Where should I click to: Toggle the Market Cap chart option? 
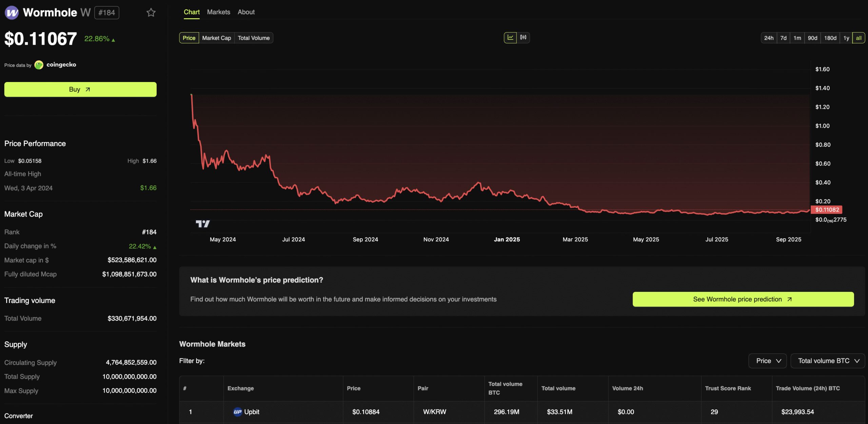pyautogui.click(x=216, y=38)
